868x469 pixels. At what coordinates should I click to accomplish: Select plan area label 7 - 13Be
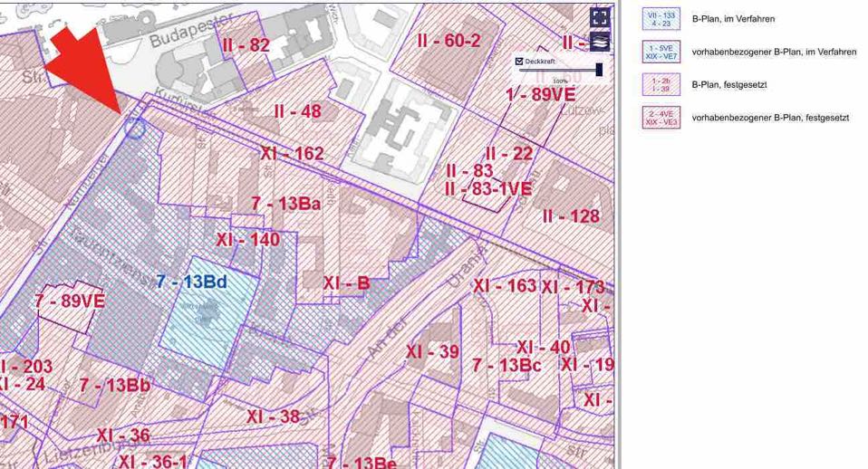point(361,463)
